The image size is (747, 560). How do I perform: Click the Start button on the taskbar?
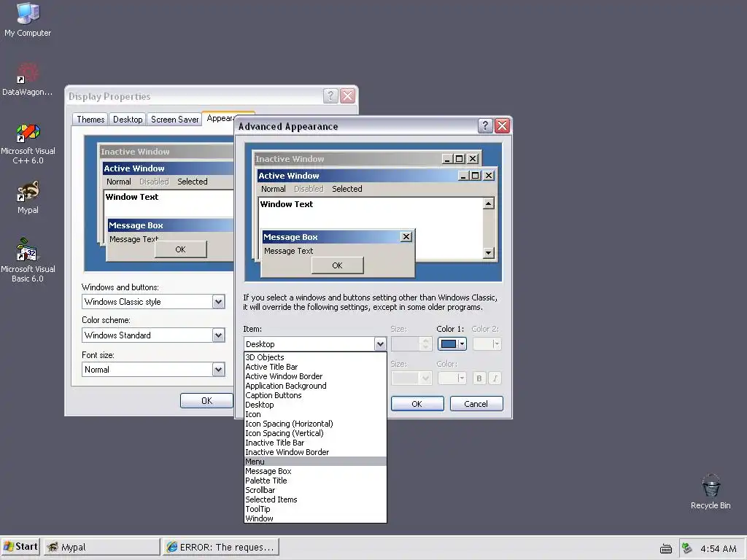click(x=20, y=547)
